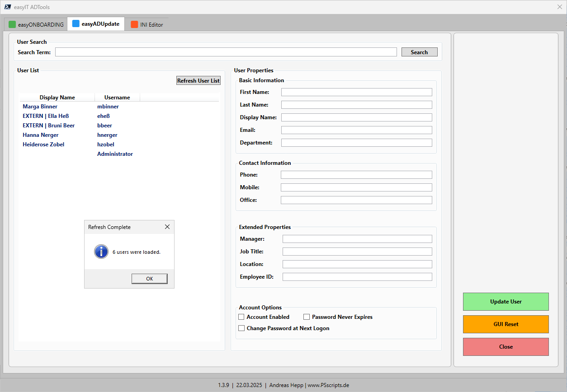567x392 pixels.
Task: Click the green easyONBOARDING tab icon
Action: [11, 24]
